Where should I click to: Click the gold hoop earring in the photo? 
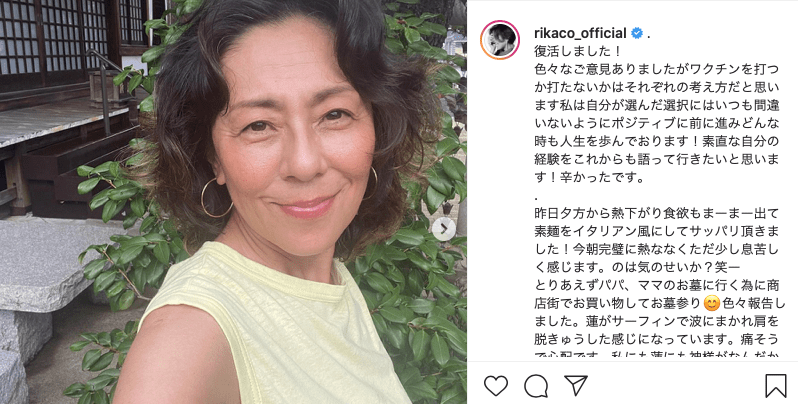(x=216, y=198)
